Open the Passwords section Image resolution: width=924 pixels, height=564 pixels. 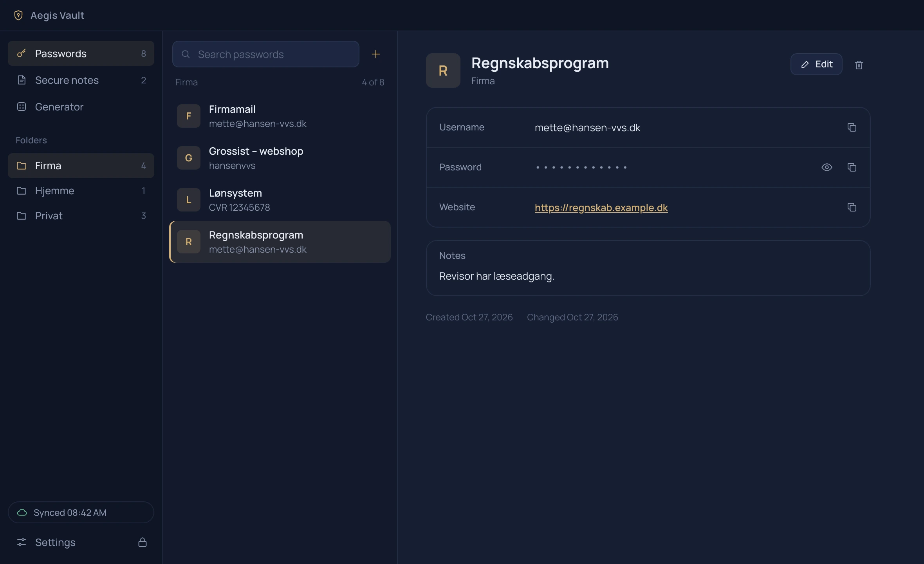(81, 53)
